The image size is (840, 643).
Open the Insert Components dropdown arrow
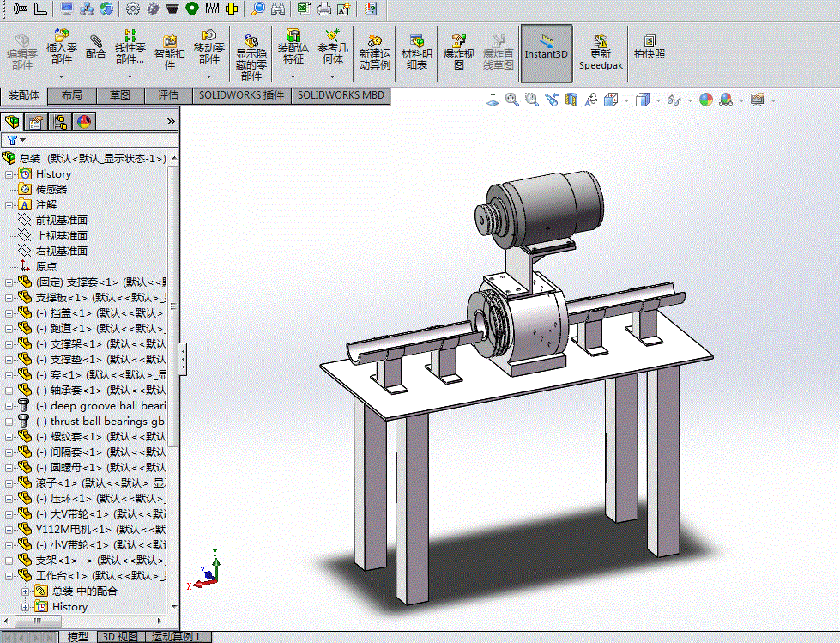[x=61, y=76]
